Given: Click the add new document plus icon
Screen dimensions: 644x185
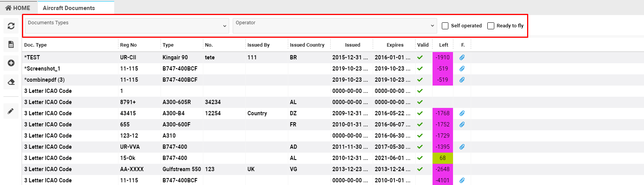Looking at the screenshot, I should click(x=11, y=63).
